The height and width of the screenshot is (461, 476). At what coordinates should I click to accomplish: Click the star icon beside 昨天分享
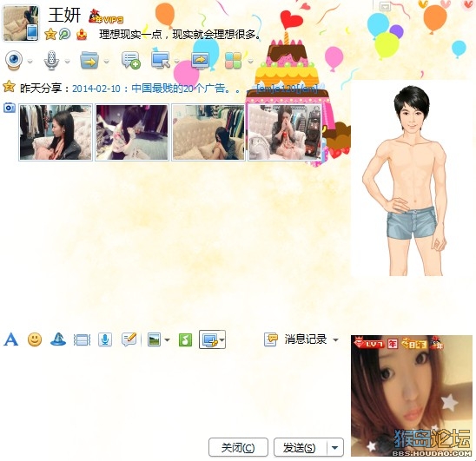(x=9, y=87)
